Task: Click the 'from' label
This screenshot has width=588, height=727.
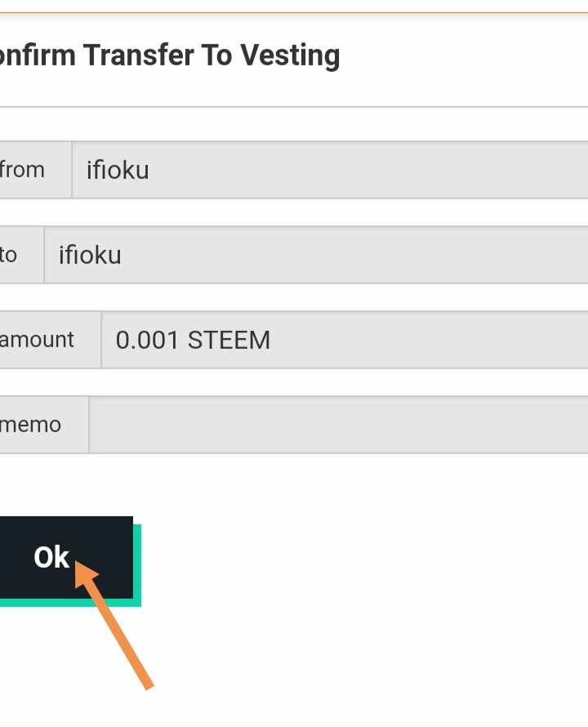Action: [24, 170]
